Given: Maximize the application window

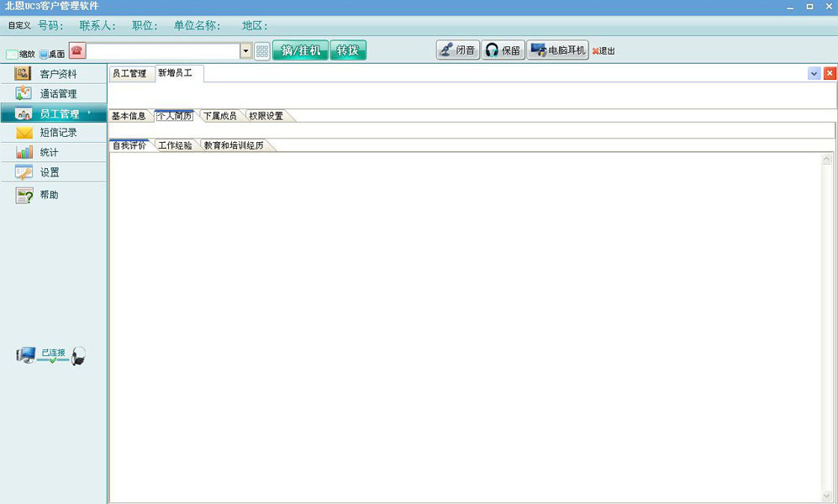Looking at the screenshot, I should click(x=809, y=7).
